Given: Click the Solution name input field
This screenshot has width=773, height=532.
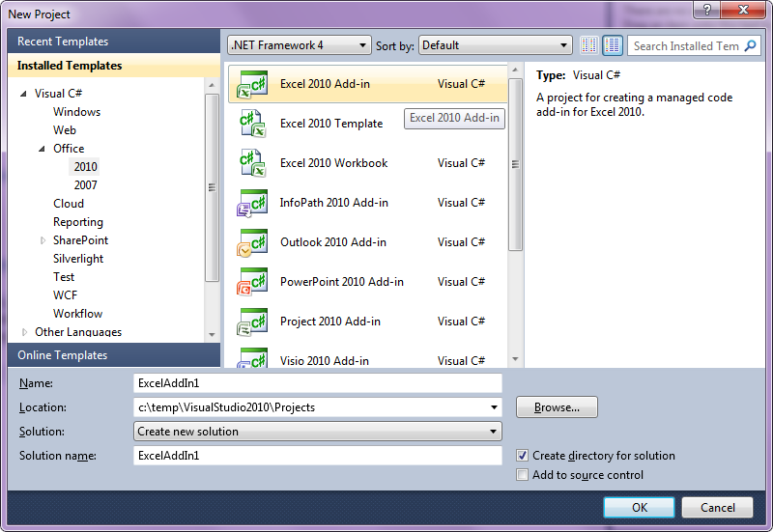Looking at the screenshot, I should [318, 456].
